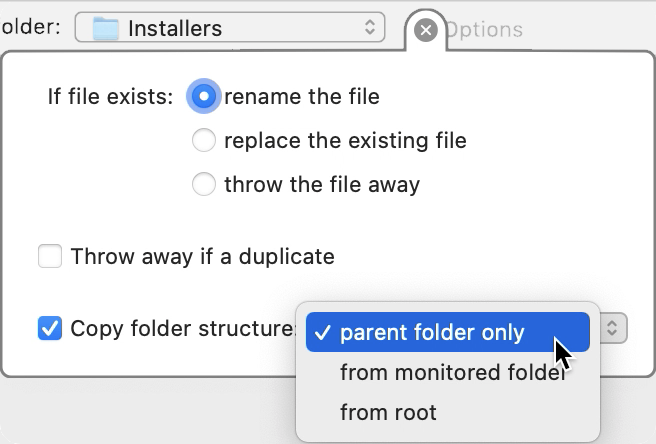Click the "Options" label on the popover tab
This screenshot has width=656, height=444.
(484, 30)
